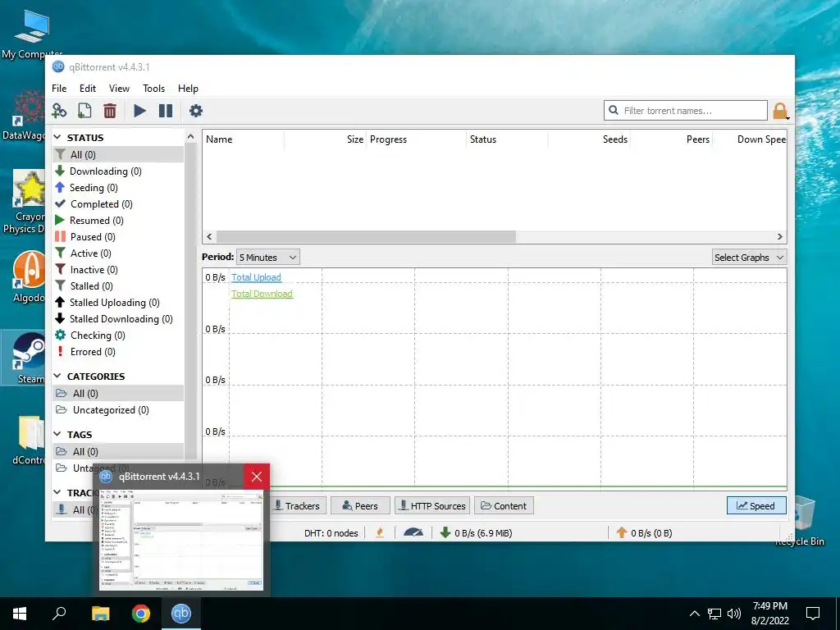Click the connection status flame icon
Viewport: 840px width, 630px height.
[380, 532]
